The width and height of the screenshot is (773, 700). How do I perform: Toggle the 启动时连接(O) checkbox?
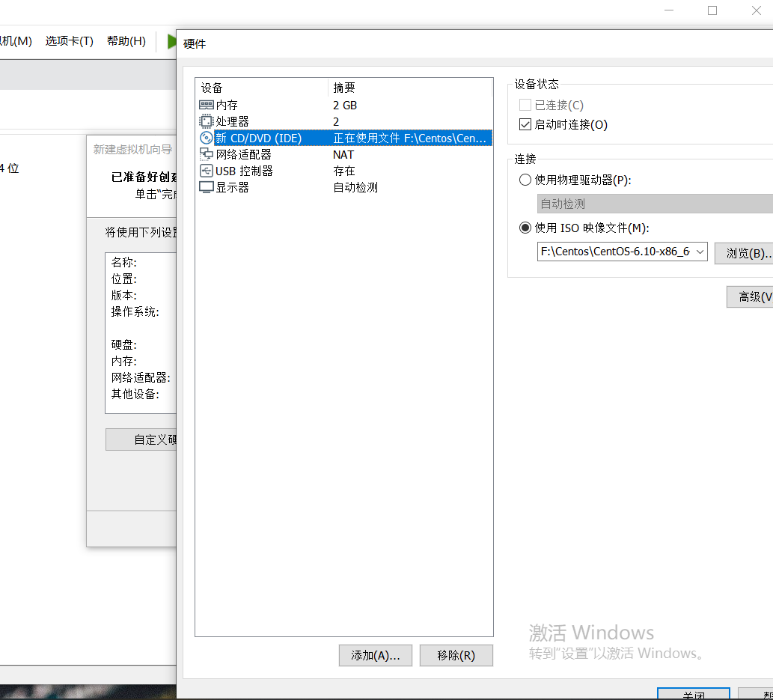pos(525,124)
